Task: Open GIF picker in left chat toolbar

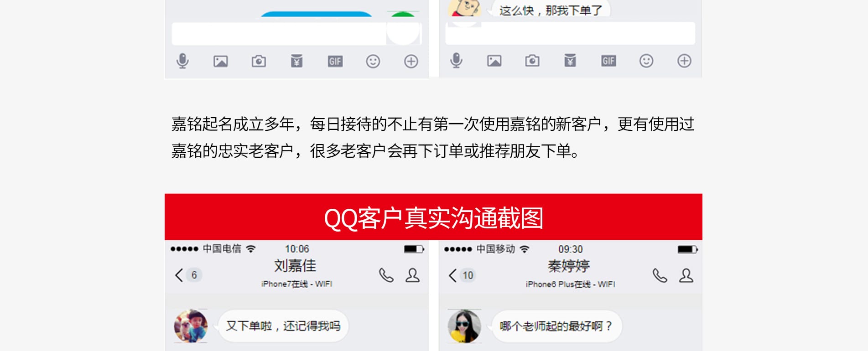Action: coord(335,62)
